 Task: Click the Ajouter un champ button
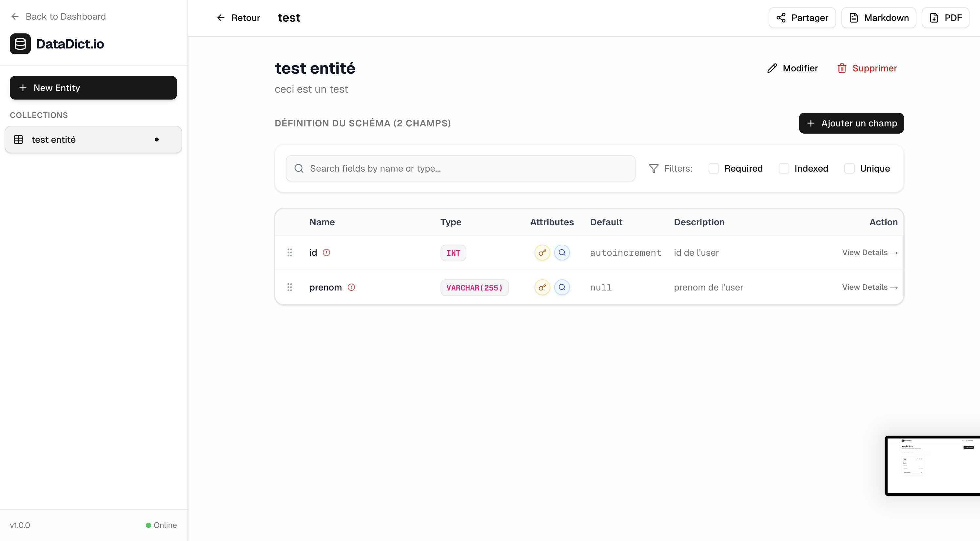pyautogui.click(x=852, y=123)
